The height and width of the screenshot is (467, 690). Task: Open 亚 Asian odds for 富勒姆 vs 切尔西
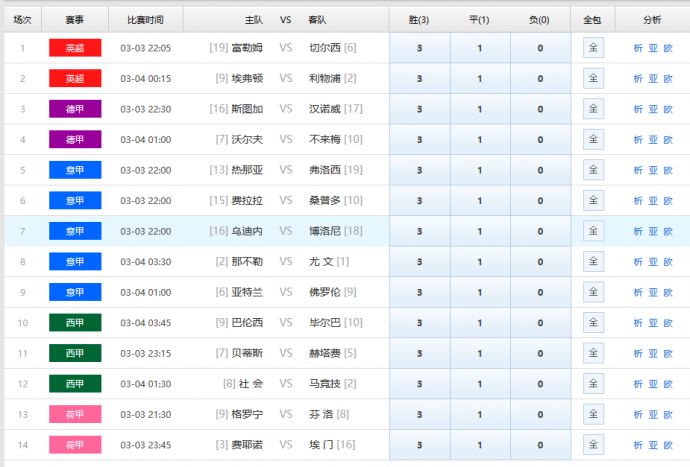click(653, 48)
